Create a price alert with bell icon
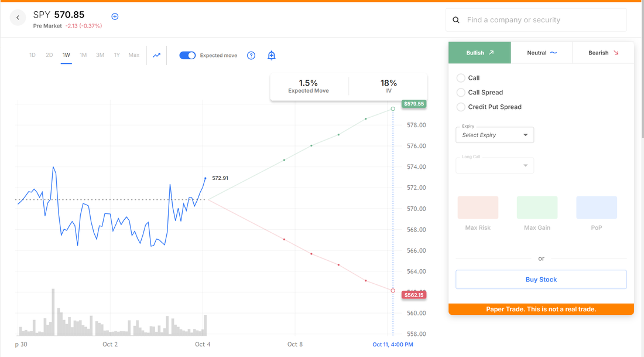Image resolution: width=644 pixels, height=357 pixels. [272, 56]
